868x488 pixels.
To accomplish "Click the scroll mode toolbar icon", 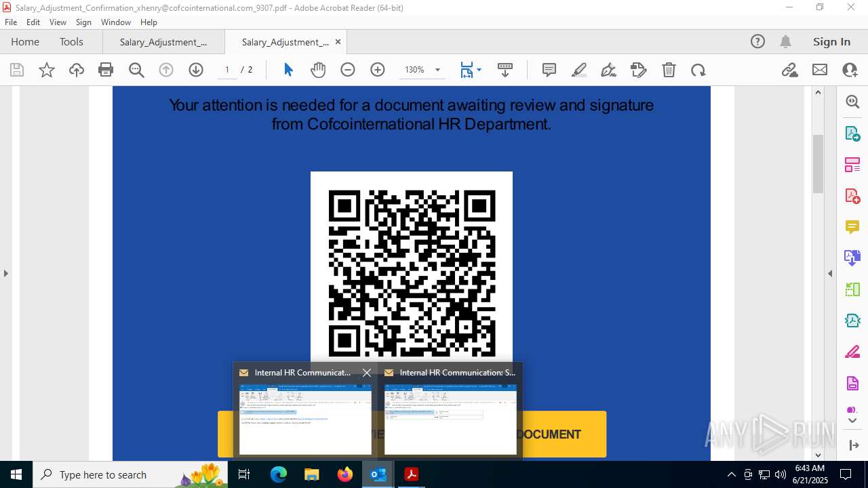I will coord(505,70).
